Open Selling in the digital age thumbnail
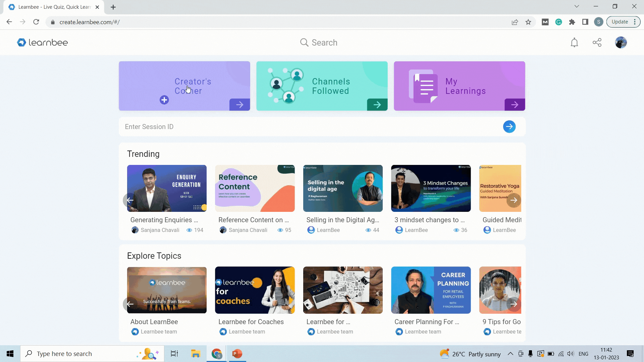Viewport: 644px width, 362px height. (x=343, y=188)
